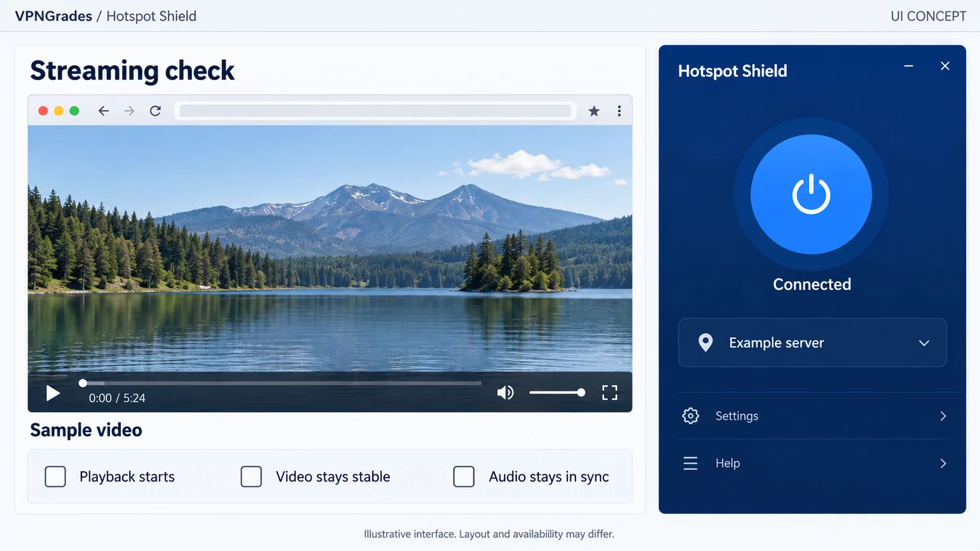
Task: Open the browser three-dot menu
Action: [619, 111]
